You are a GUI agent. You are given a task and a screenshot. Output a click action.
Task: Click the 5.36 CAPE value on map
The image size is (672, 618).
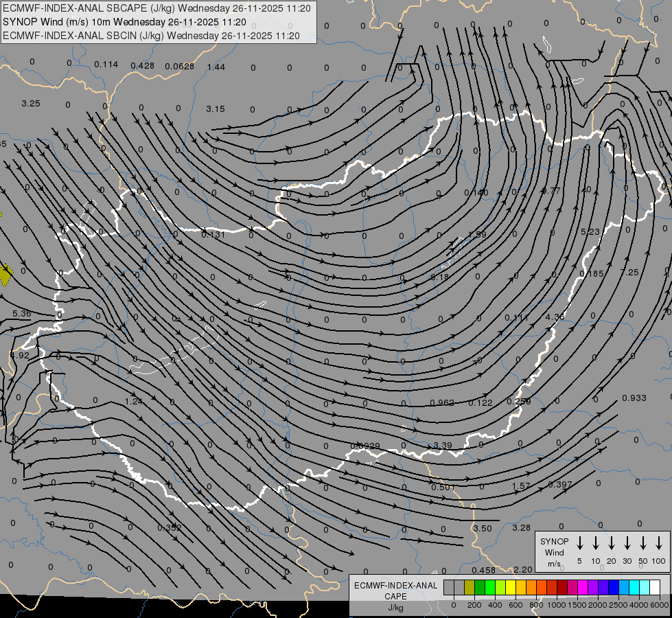pos(22,314)
